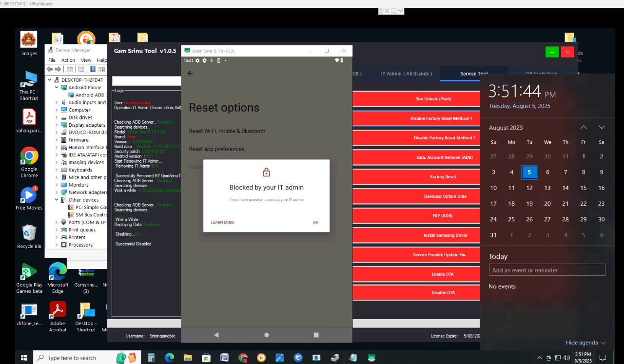Tap the Android recent apps square

click(x=316, y=335)
